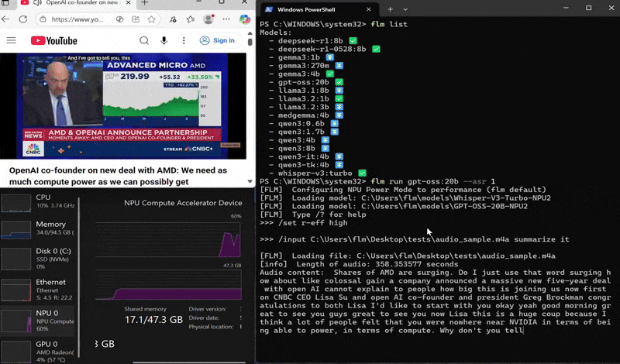This screenshot has height=364, width=620.
Task: Click the CNBC video player
Action: point(123,106)
